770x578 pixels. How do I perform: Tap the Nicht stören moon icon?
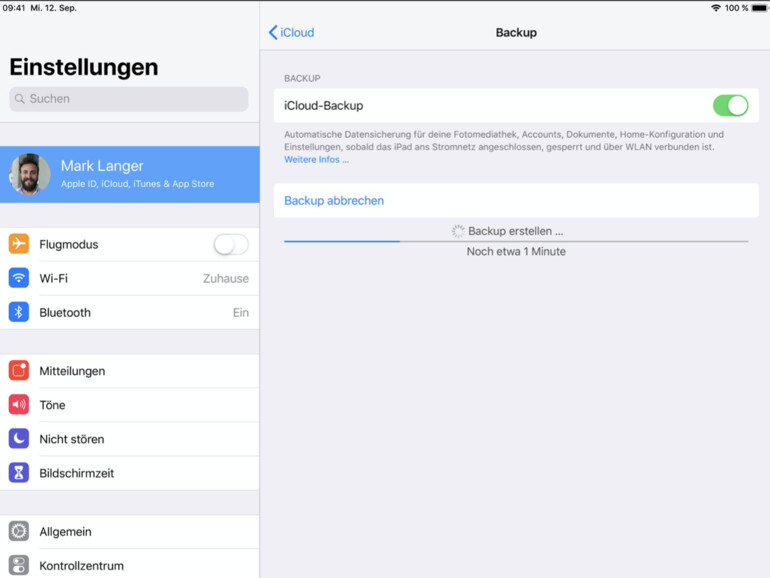click(x=19, y=439)
